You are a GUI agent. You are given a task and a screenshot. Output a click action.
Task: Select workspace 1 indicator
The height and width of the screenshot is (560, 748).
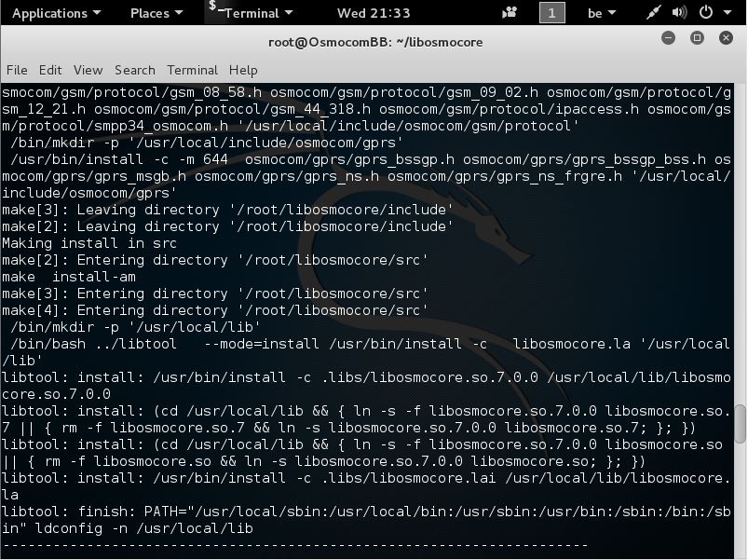(x=552, y=13)
